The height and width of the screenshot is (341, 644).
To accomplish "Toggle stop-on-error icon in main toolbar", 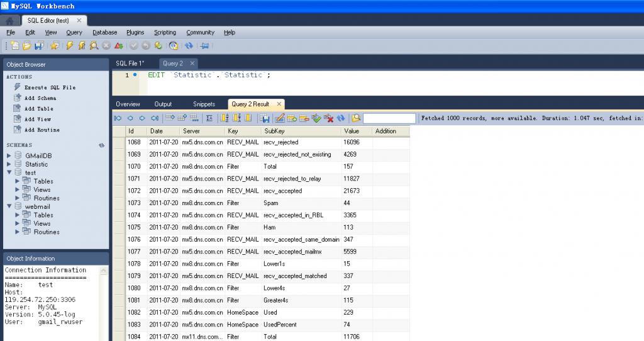I will click(119, 45).
